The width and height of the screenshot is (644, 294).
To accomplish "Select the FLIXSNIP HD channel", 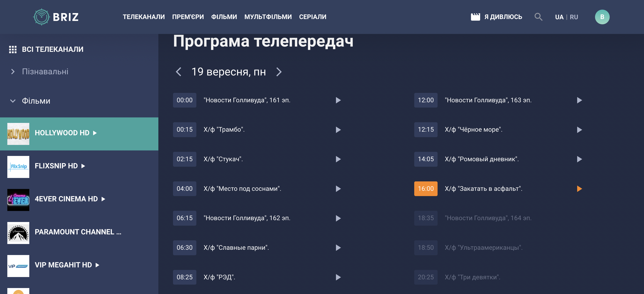I will pyautogui.click(x=56, y=166).
